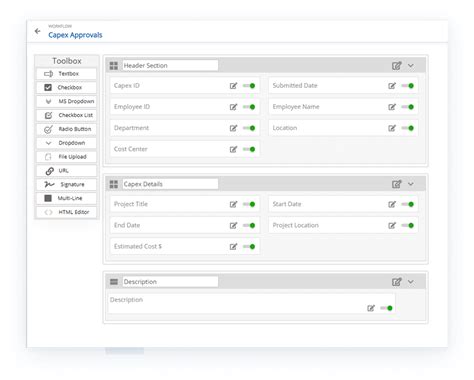Edit the Capex ID field properties
Viewport: 474px width, 380px height.
tap(233, 86)
